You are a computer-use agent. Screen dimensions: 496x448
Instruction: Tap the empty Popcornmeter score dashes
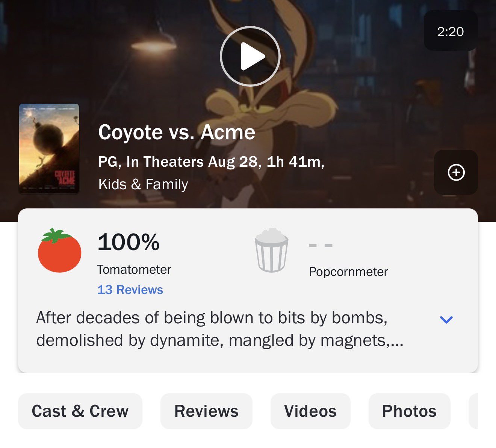321,246
